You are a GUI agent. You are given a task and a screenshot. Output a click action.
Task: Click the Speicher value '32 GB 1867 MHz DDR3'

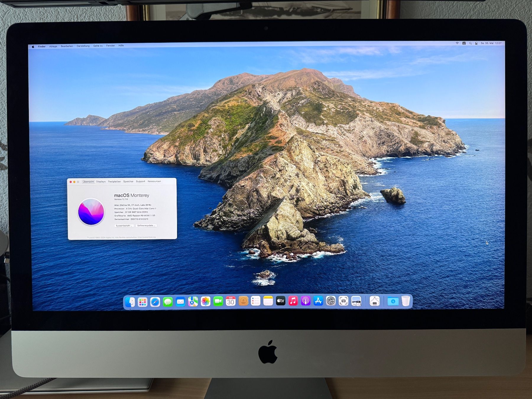[136, 212]
